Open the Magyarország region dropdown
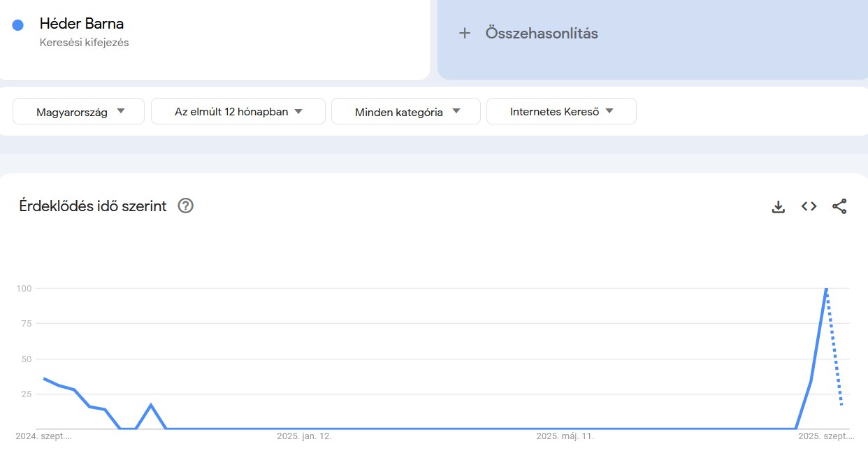This screenshot has height=458, width=868. tap(78, 110)
